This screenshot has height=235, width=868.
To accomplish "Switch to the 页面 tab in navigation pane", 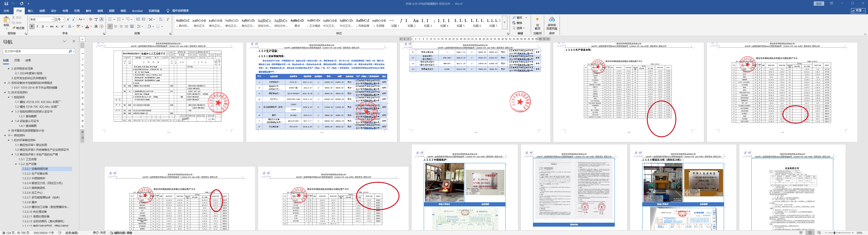I will pyautogui.click(x=17, y=60).
